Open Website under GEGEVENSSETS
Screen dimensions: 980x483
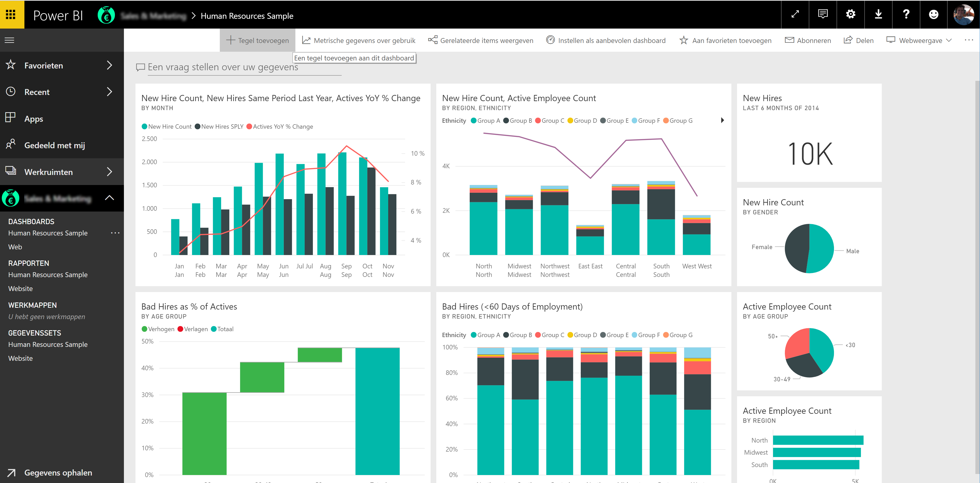click(x=21, y=358)
